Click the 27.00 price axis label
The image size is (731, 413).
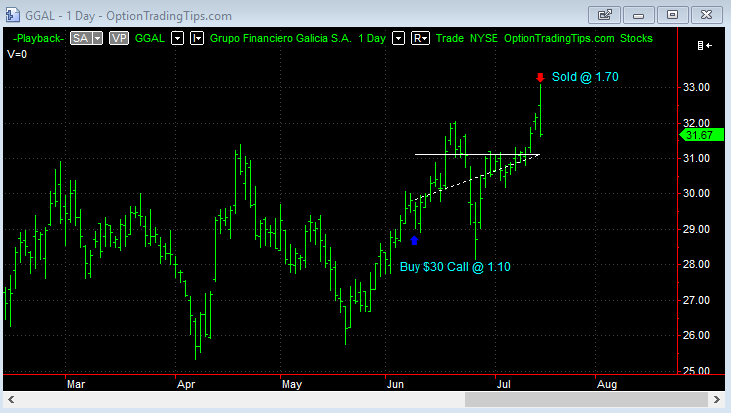pyautogui.click(x=696, y=300)
